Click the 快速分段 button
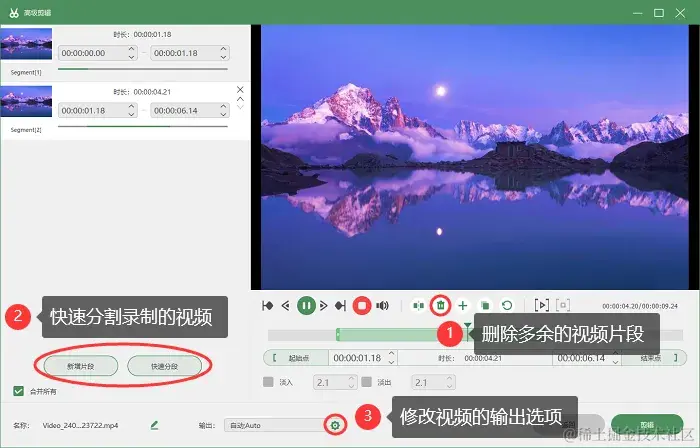The height and width of the screenshot is (448, 700). (164, 366)
